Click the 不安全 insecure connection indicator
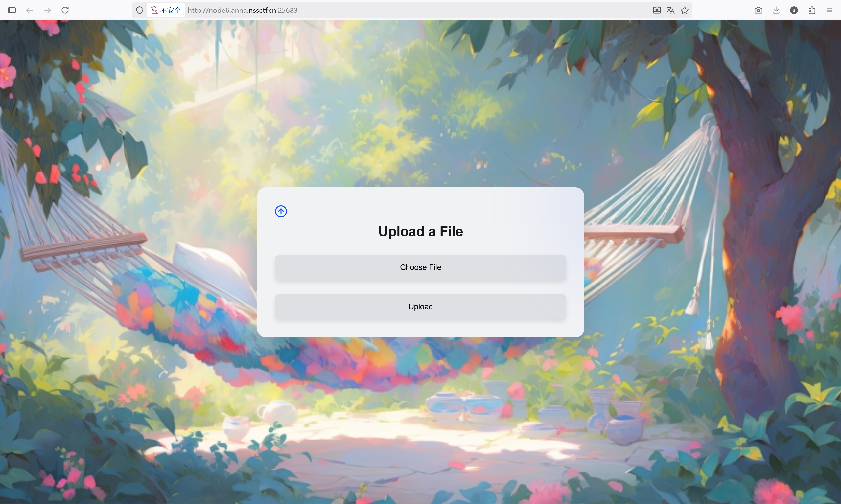 (x=166, y=10)
